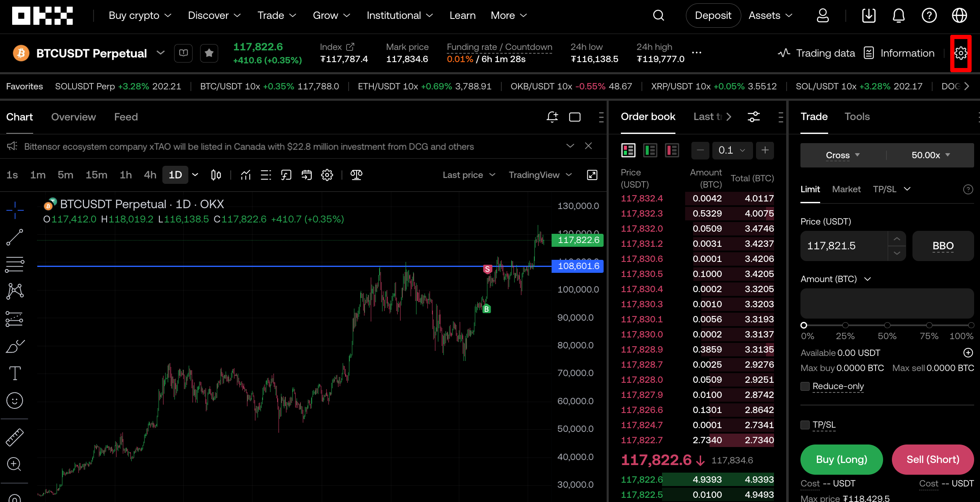Click the Buy (Long) button
Screen dimensions: 980x502
point(842,460)
